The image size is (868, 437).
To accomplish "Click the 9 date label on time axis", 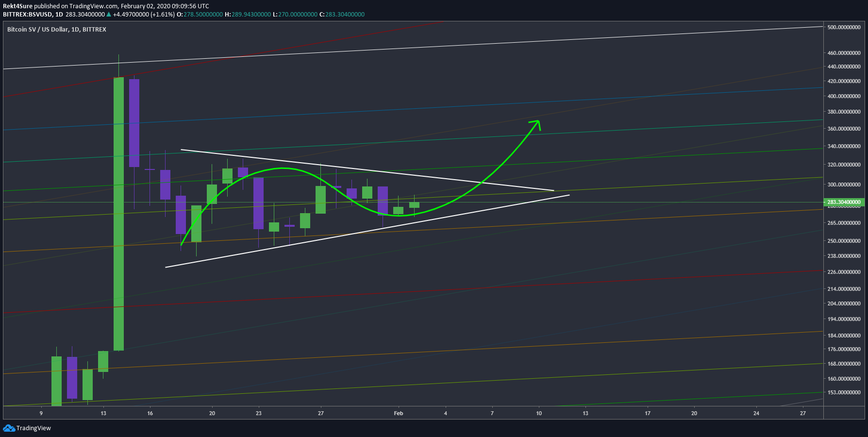I will pos(41,413).
